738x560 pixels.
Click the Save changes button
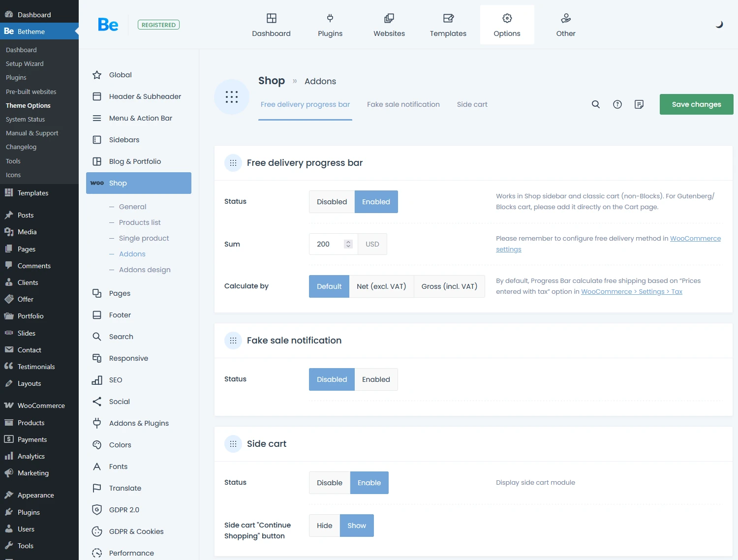[696, 104]
